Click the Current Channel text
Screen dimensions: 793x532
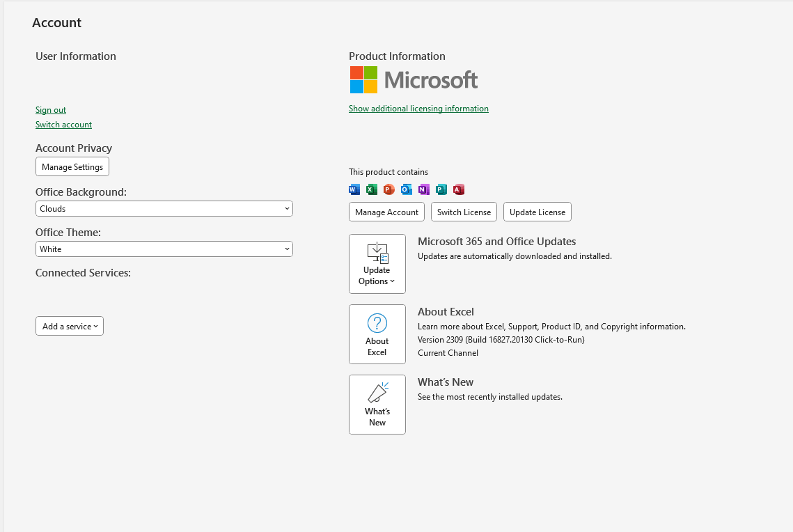(448, 353)
